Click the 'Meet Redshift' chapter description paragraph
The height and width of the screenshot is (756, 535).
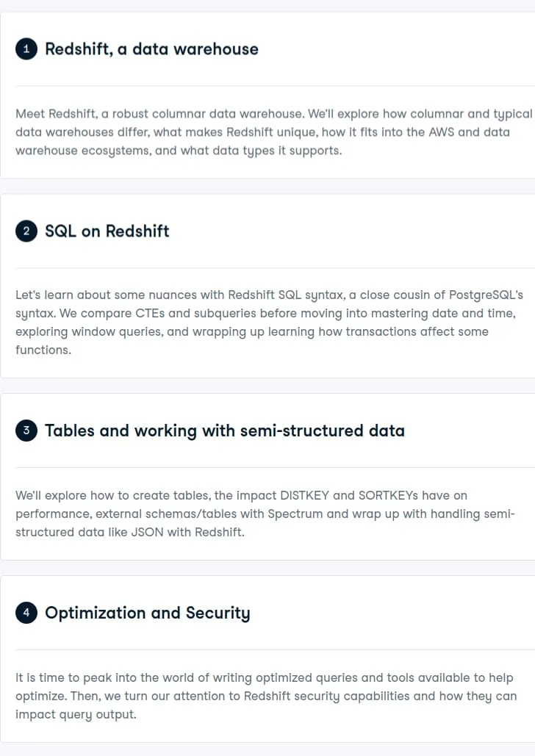pyautogui.click(x=274, y=132)
